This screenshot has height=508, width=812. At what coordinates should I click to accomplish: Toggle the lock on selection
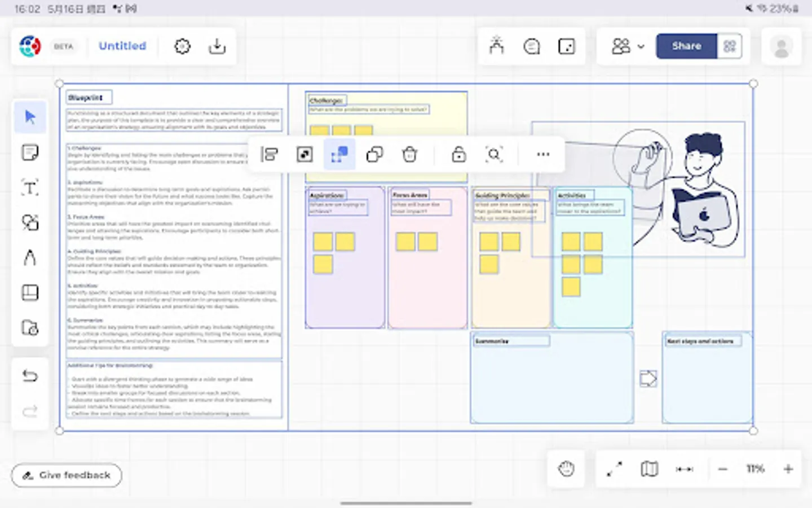click(x=458, y=154)
